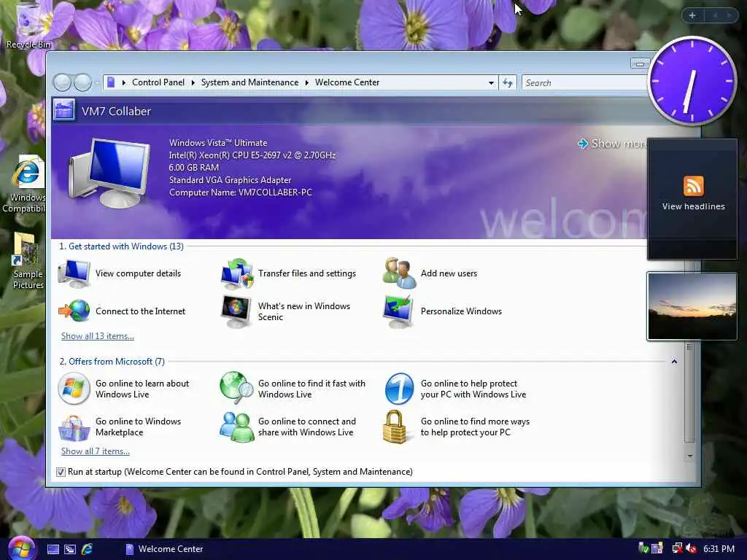This screenshot has width=747, height=560.
Task: Click the sidebar next gadgets page arrow
Action: tap(729, 16)
